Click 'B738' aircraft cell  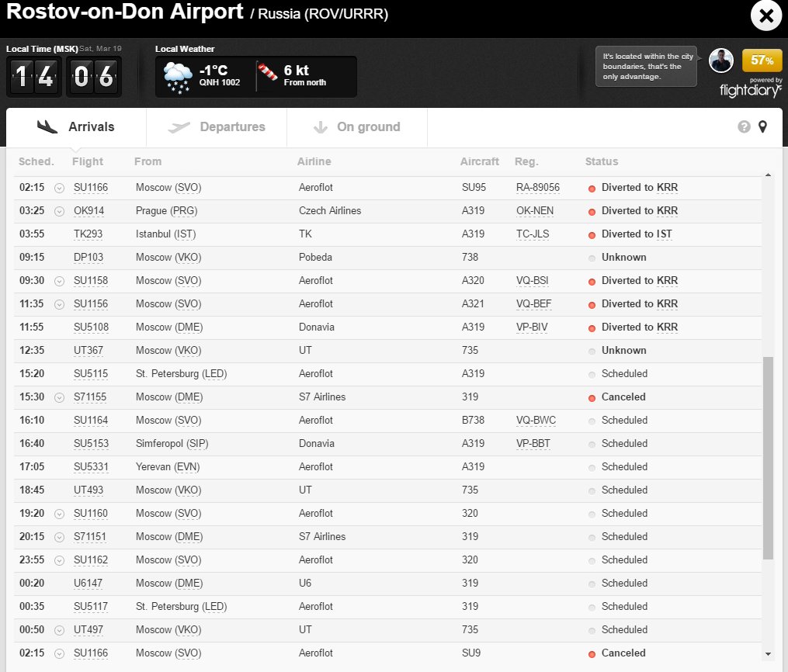point(473,421)
